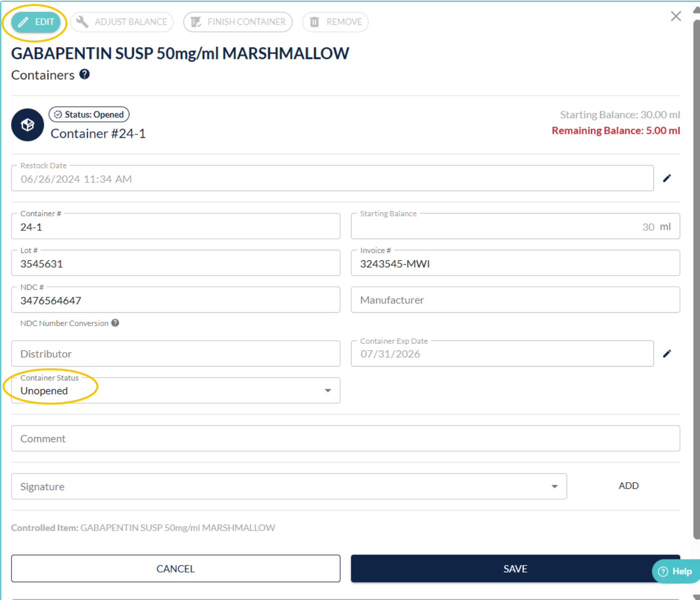Click the EDIT button with pencil icon
This screenshot has width=700, height=600.
(36, 22)
